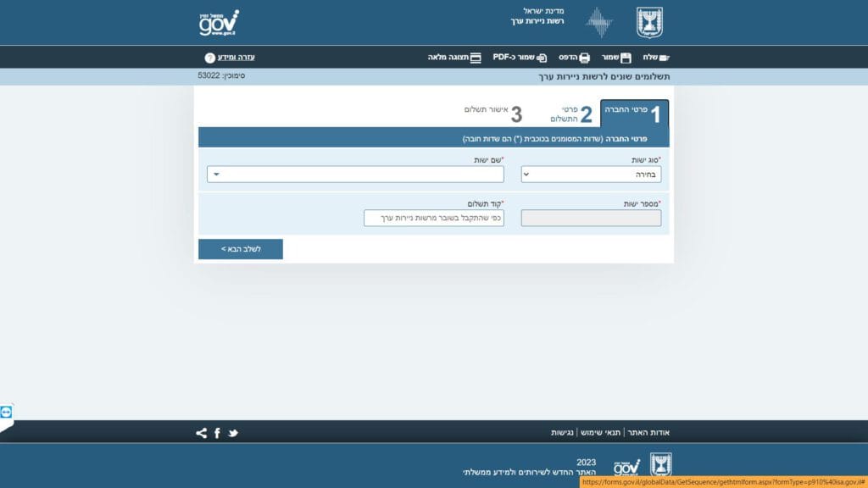Open the Help and information (עזרה ומידע) link

click(x=236, y=58)
